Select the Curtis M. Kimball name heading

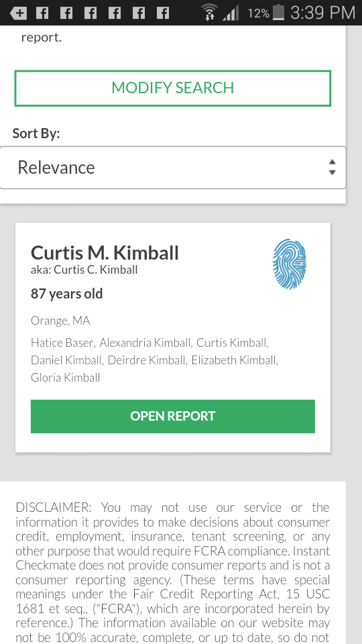(105, 253)
